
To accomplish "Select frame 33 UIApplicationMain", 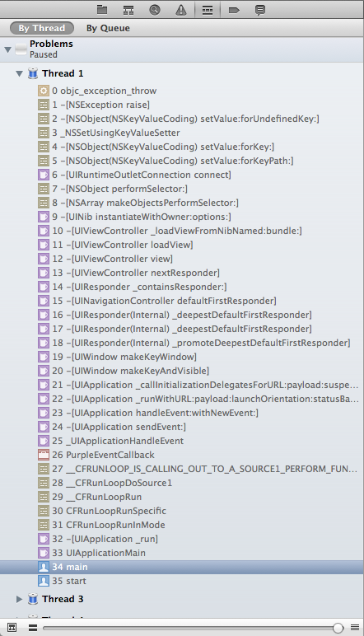I will coord(182,553).
